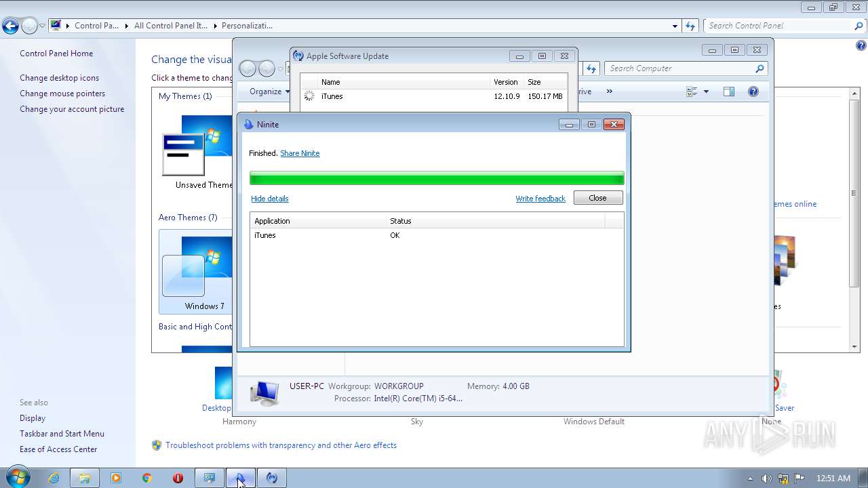Screen dimensions: 868x488
Task: Click the 12:51 AM clock
Action: pos(833,479)
